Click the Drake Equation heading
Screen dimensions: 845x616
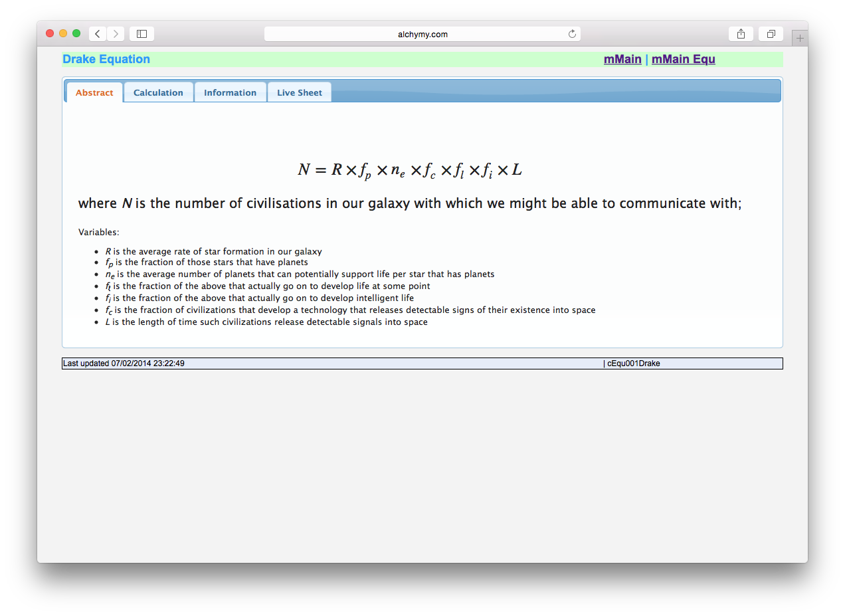click(x=106, y=59)
